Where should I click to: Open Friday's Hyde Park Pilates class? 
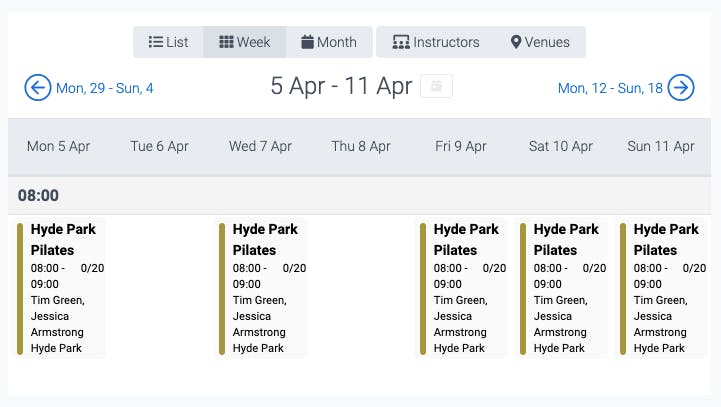[x=463, y=288]
